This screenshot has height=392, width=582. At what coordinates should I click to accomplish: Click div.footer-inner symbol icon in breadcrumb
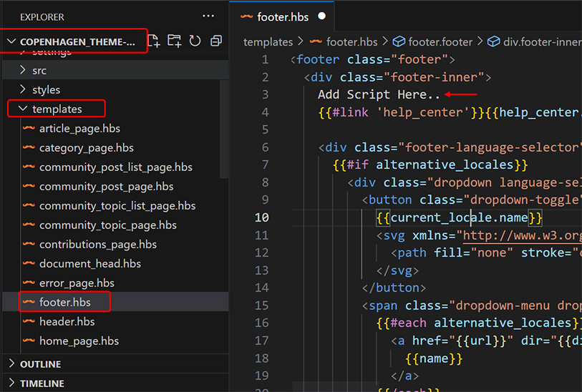point(493,42)
